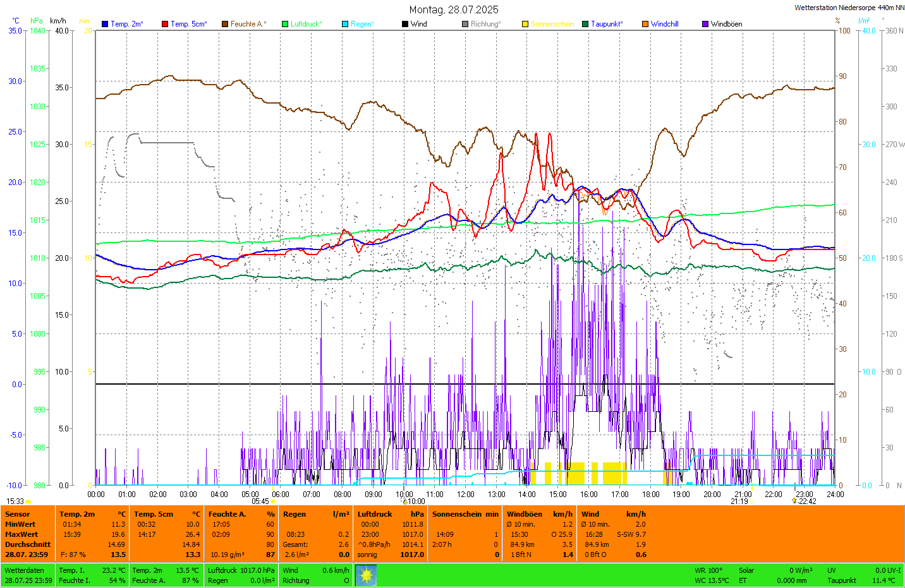
Task: Click the purple Windböen legend square
Action: (705, 24)
